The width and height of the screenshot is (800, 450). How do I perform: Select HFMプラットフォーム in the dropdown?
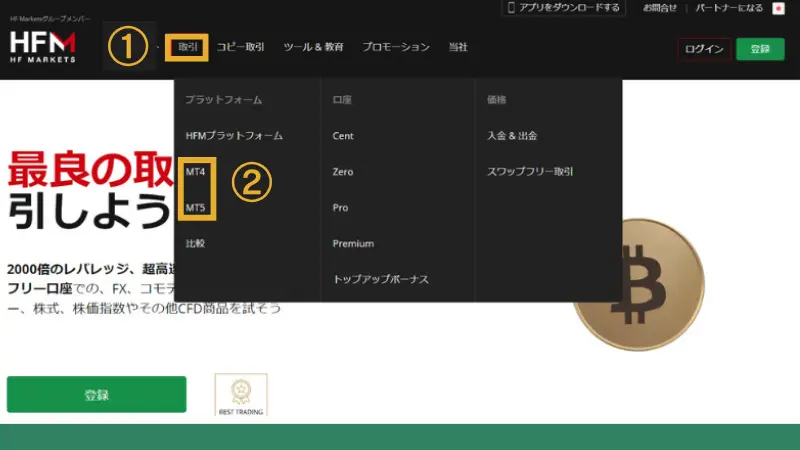click(234, 136)
